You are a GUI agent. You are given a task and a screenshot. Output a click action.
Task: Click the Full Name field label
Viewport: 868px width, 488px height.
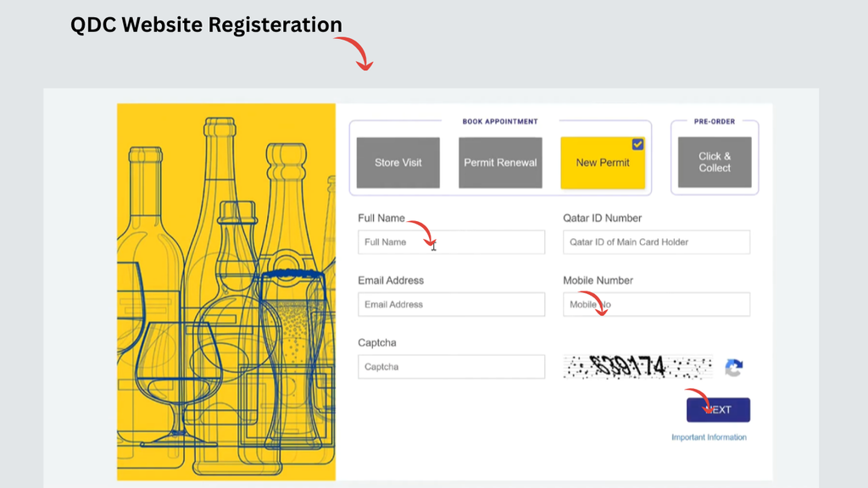pos(381,218)
